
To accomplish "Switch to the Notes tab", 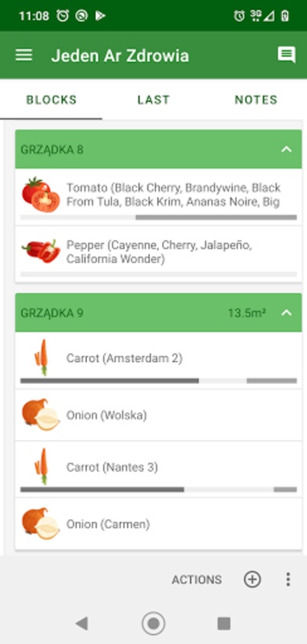I will [256, 100].
